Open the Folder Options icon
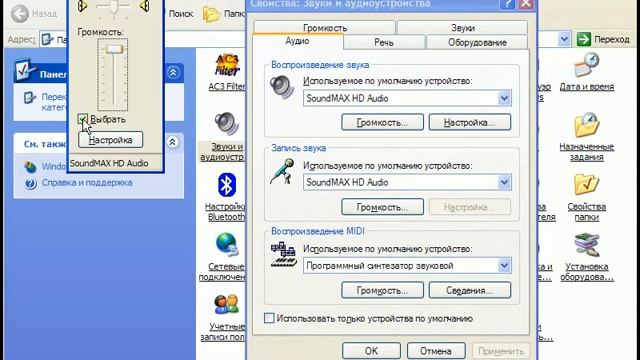The image size is (640, 360). [586, 185]
